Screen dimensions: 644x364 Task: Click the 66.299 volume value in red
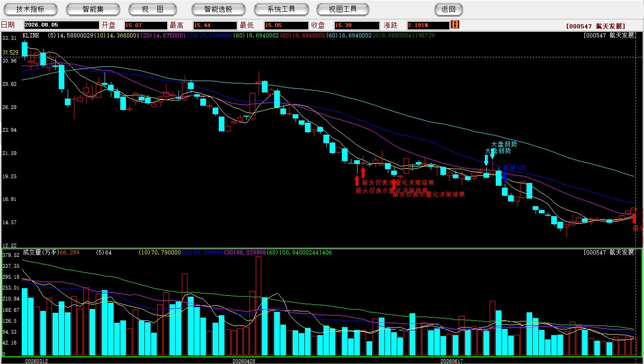(x=70, y=253)
